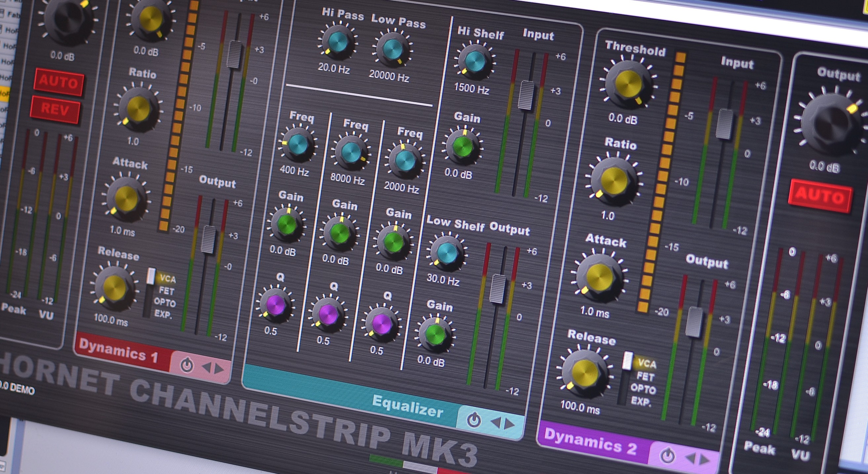The height and width of the screenshot is (474, 868).
Task: Click Dynamics 2 Threshold knob
Action: click(629, 84)
